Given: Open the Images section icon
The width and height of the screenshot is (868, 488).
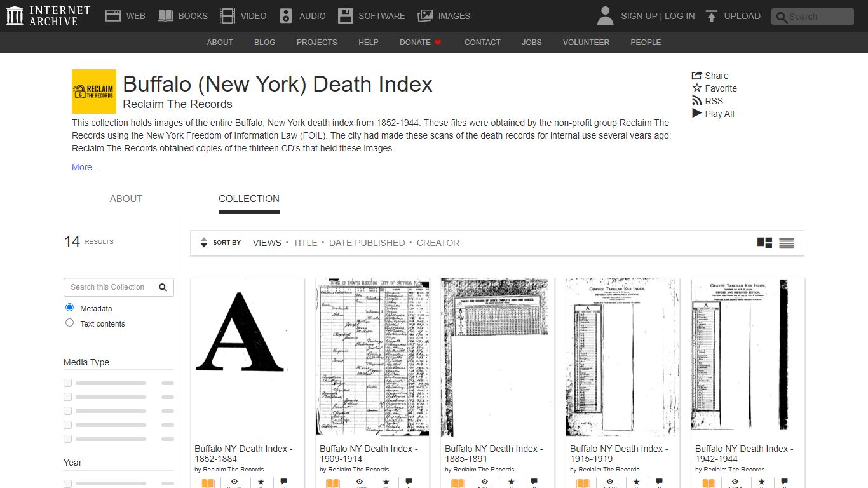Looking at the screenshot, I should 425,16.
